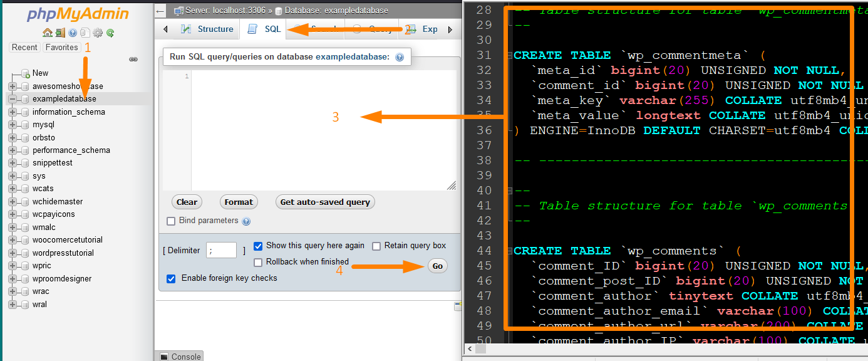The width and height of the screenshot is (868, 361).
Task: Collapse exampledatabase tree node
Action: pyautogui.click(x=13, y=99)
